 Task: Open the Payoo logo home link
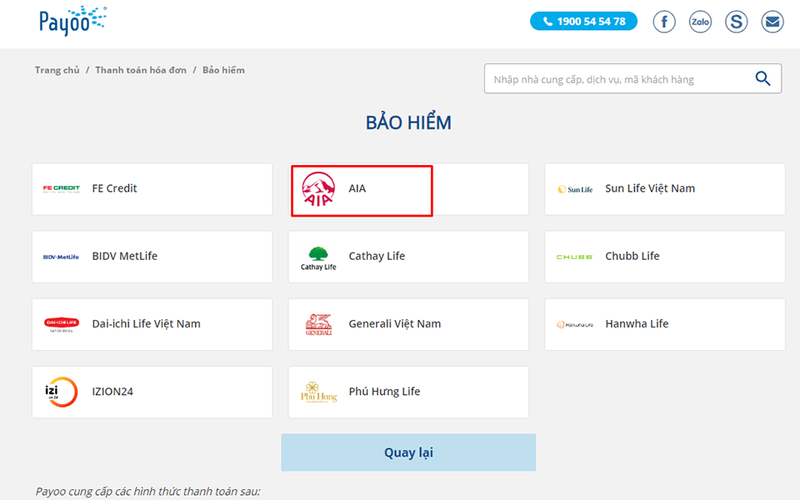point(73,21)
